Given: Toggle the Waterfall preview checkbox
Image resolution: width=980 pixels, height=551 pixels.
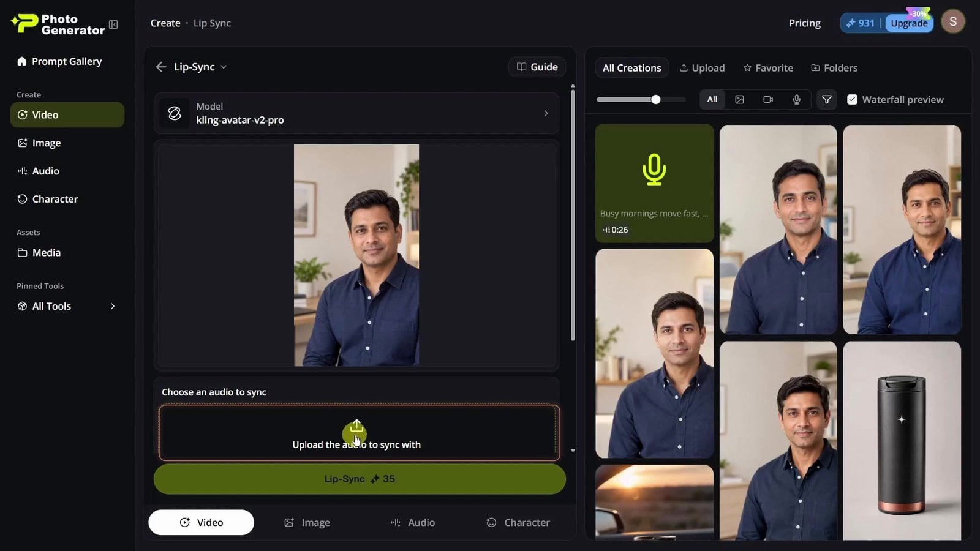Looking at the screenshot, I should point(852,99).
